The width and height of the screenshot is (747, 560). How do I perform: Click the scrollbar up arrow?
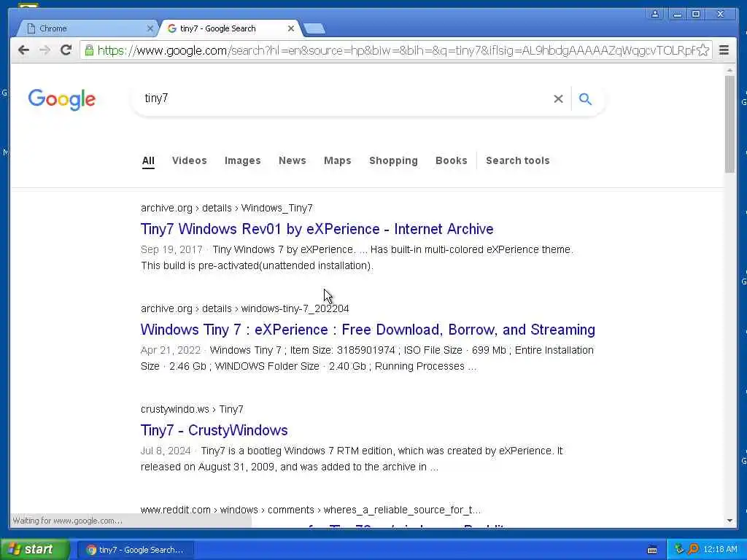pos(729,70)
